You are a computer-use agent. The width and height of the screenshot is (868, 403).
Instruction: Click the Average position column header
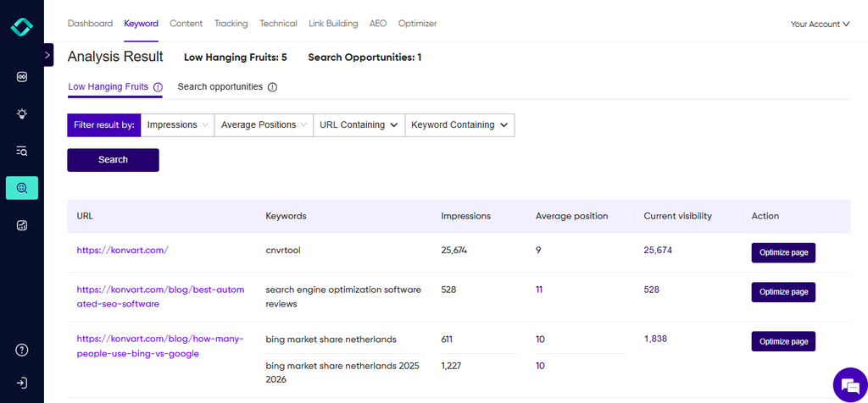572,216
